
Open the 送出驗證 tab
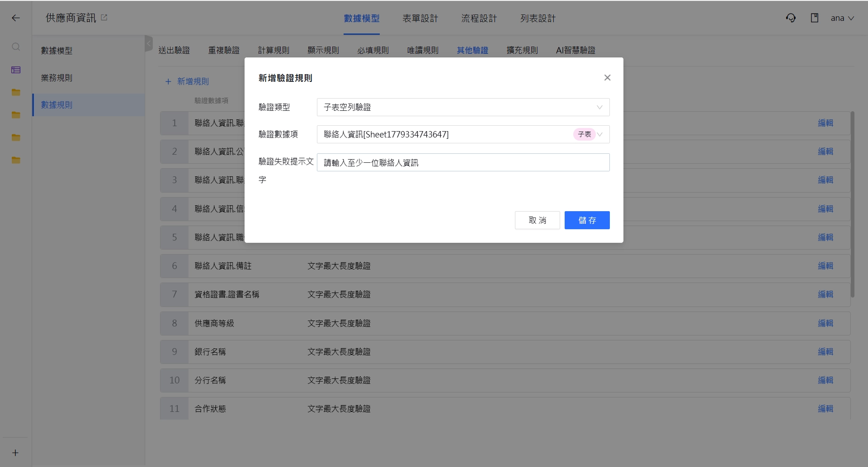174,50
